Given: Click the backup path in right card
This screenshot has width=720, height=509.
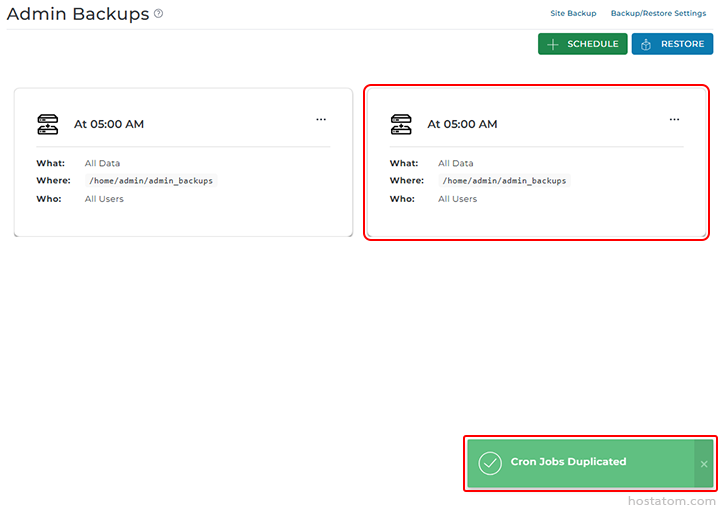Looking at the screenshot, I should coord(504,181).
